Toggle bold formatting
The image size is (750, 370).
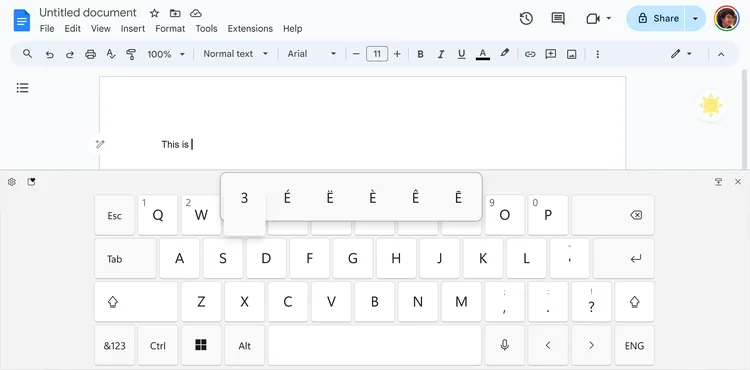tap(420, 54)
